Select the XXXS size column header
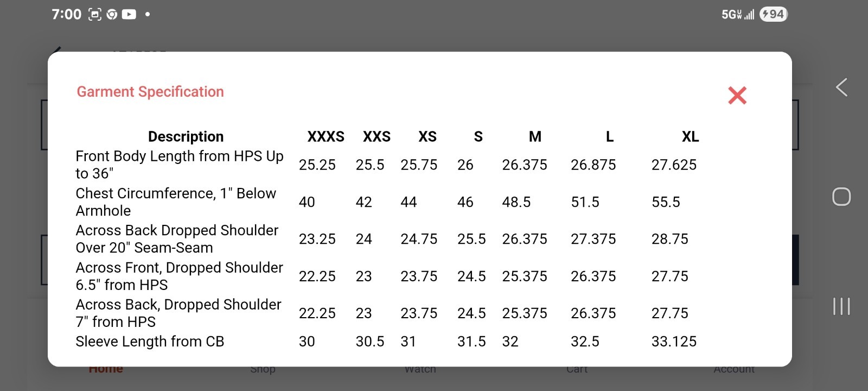 pyautogui.click(x=325, y=137)
